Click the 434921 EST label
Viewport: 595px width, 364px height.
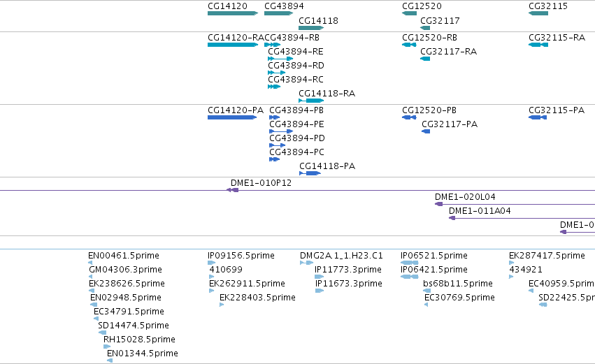(x=526, y=270)
